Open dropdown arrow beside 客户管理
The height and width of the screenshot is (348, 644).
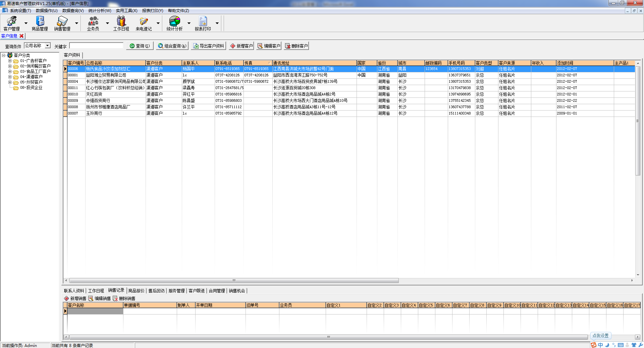coord(26,23)
